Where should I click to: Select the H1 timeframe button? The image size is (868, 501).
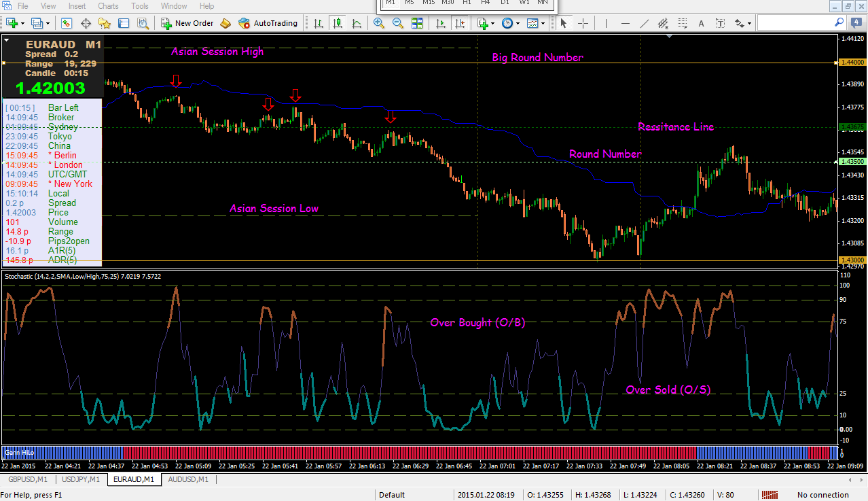[467, 3]
